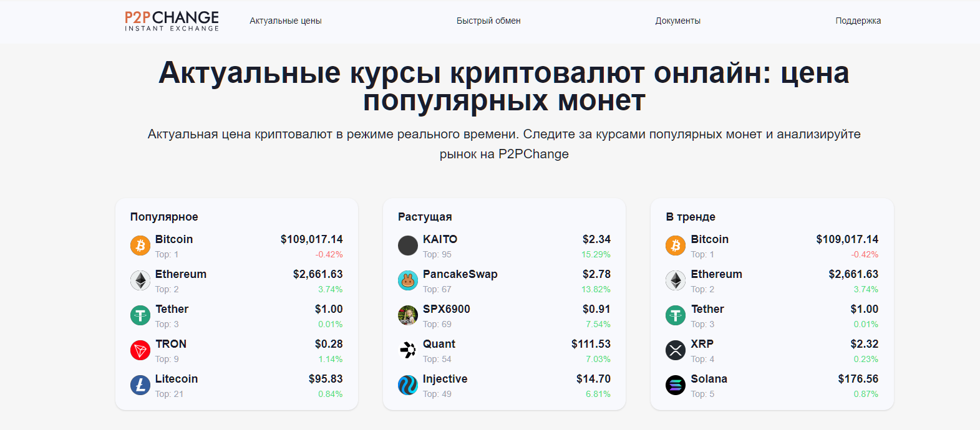This screenshot has height=430, width=980.
Task: Open the Актуальные цены menu item
Action: pyautogui.click(x=286, y=21)
